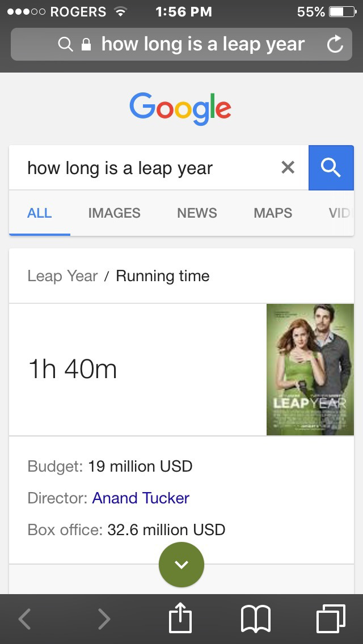This screenshot has width=363, height=644.
Task: Go forward with the right arrow
Action: (x=103, y=618)
